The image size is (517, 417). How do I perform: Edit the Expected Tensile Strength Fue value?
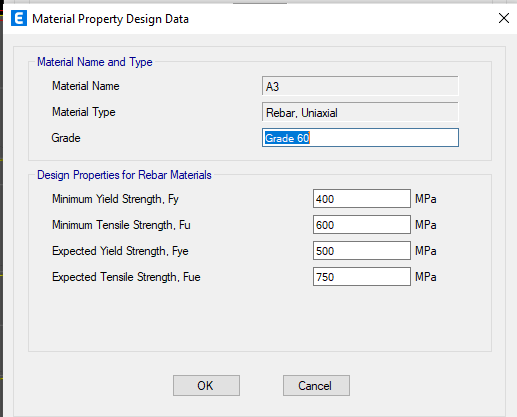click(x=362, y=277)
